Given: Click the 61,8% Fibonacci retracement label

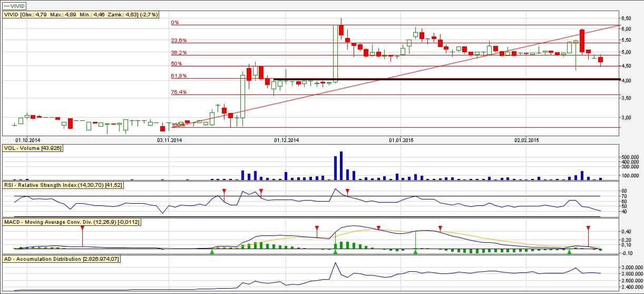Looking at the screenshot, I should coord(179,76).
